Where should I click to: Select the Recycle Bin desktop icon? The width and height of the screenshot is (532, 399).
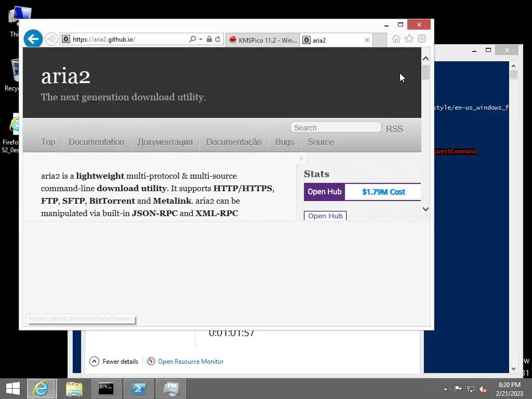click(x=13, y=75)
